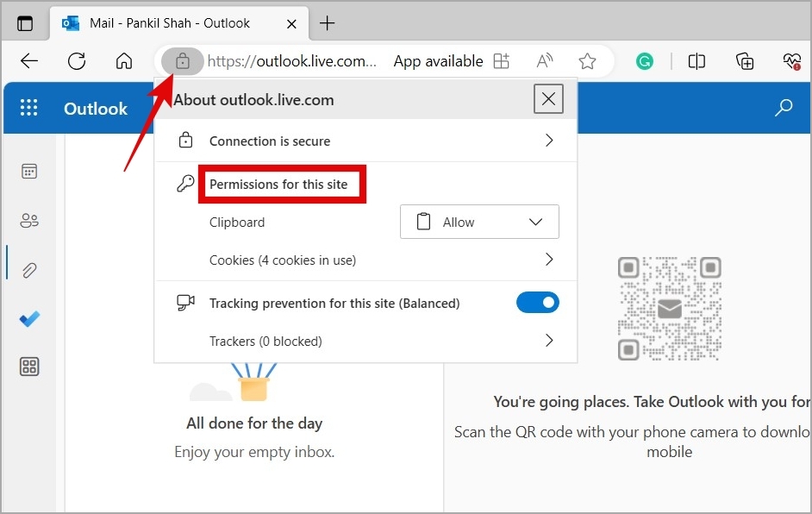Click the lock site information icon
Screen dimensions: 812x514
[182, 61]
